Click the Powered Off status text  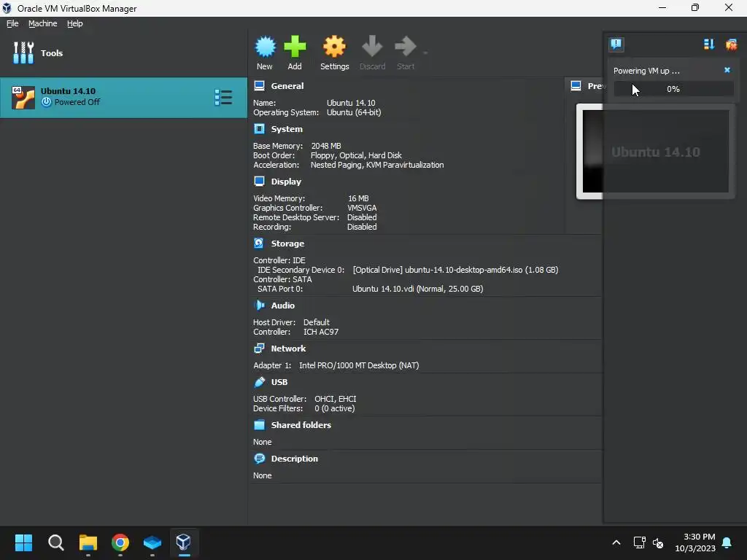point(77,102)
